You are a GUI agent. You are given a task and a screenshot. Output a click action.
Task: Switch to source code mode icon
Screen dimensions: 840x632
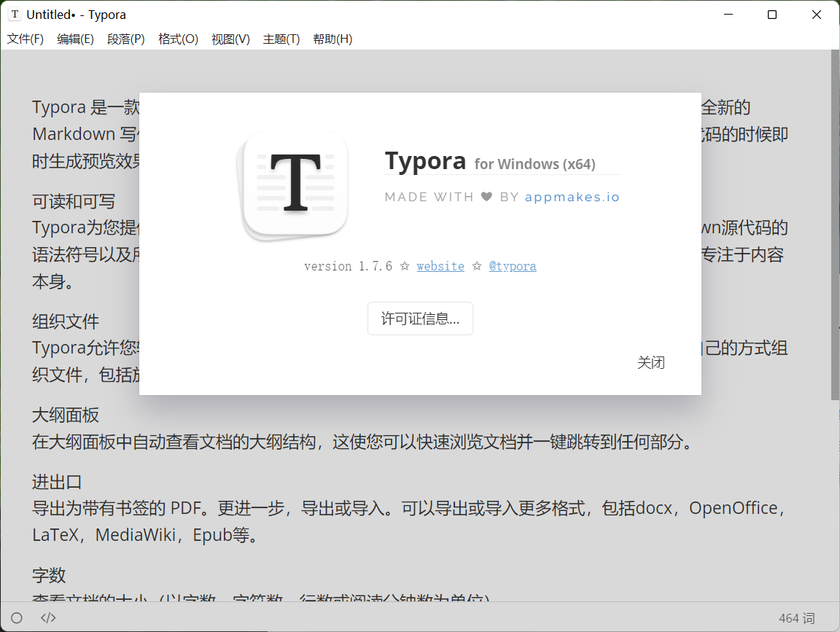[x=48, y=618]
